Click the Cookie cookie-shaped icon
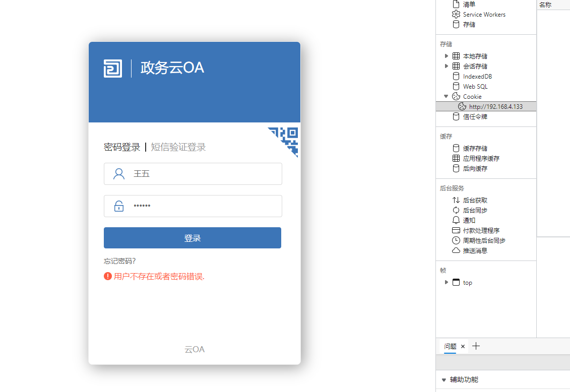Screen dimensions: 570x392 (x=456, y=96)
